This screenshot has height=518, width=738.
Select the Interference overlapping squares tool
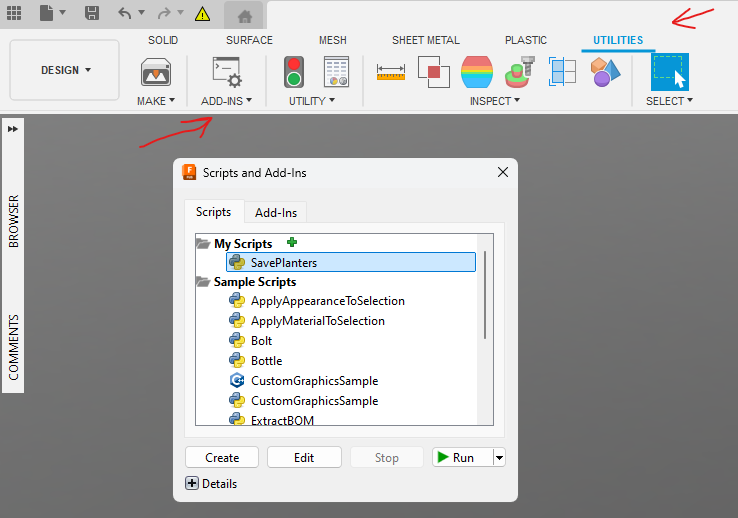[433, 72]
